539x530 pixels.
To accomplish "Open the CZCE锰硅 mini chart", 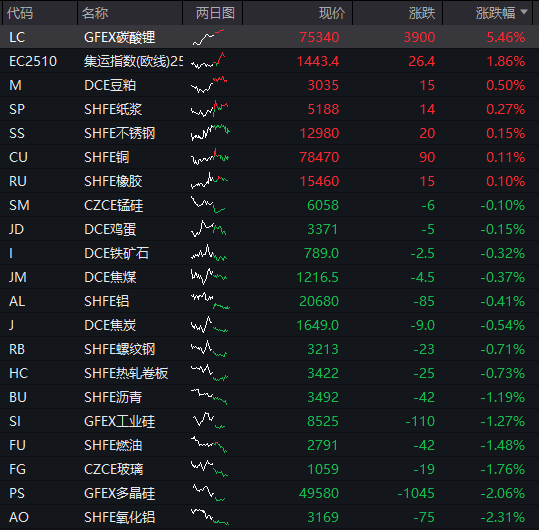I will pos(208,205).
